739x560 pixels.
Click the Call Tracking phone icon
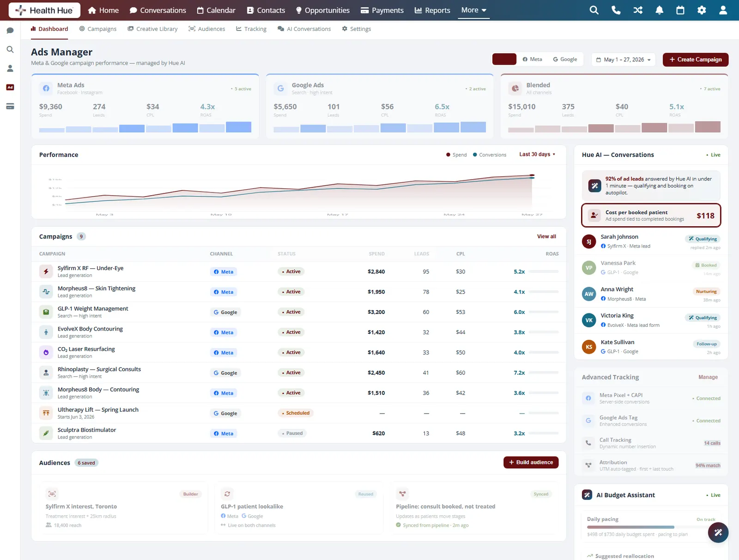point(588,443)
